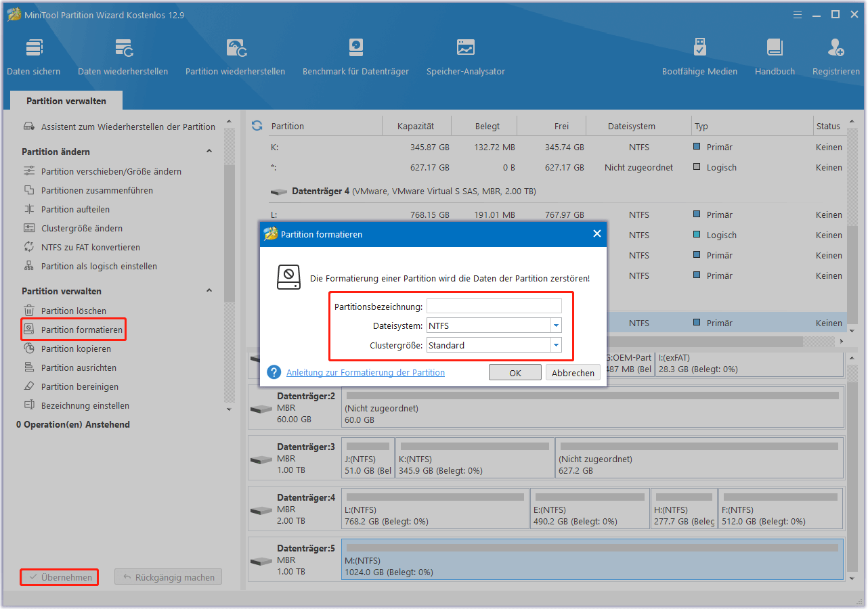The width and height of the screenshot is (868, 609).
Task: Open Partition wiederherstellen in the toolbar
Action: click(x=236, y=57)
